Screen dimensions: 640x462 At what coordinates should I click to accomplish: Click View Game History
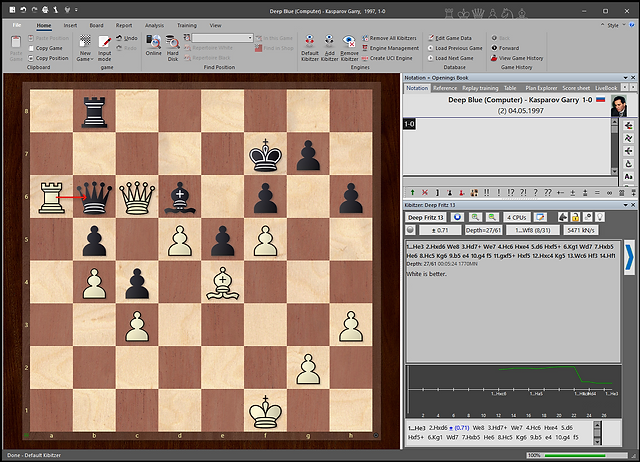point(517,58)
